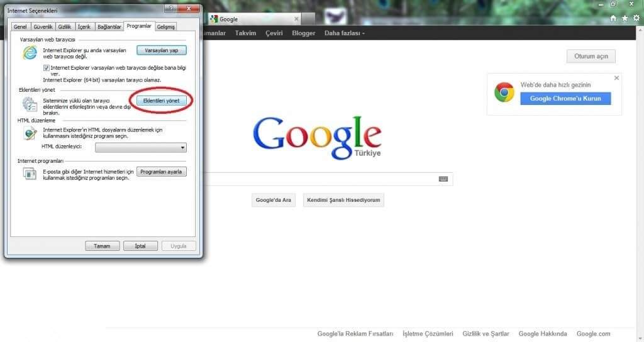Screen dimensions: 644x342
Task: Cancel with the İptal button
Action: tap(140, 246)
